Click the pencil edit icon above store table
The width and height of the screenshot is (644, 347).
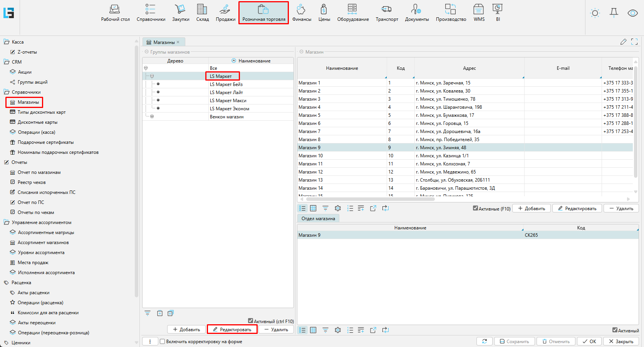(623, 42)
